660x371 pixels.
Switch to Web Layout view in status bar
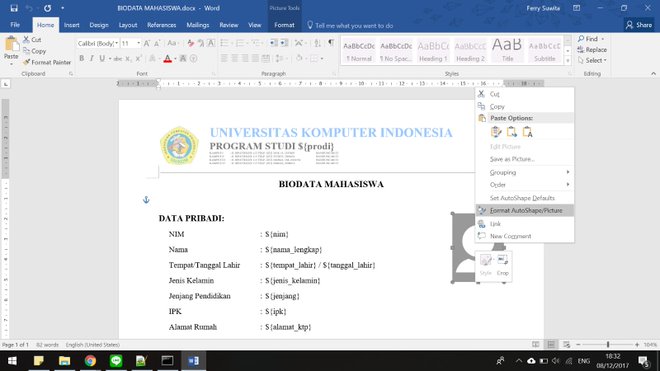coord(567,344)
